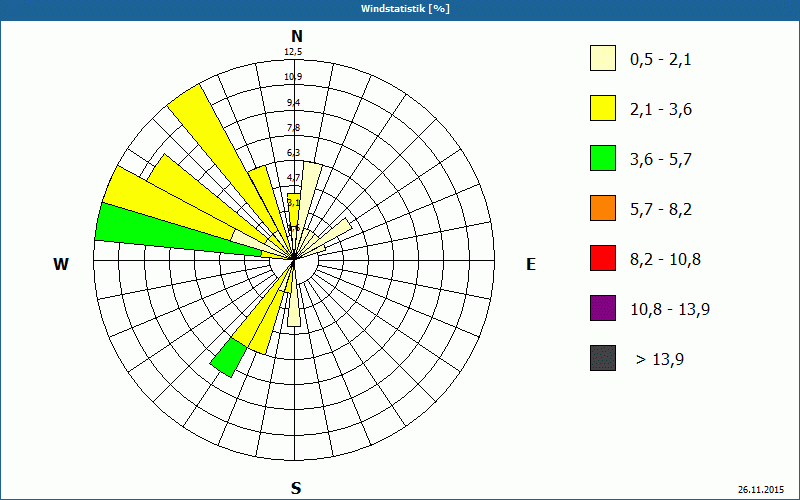Click the legend label '5,7 - 8,2'
This screenshot has width=800, height=500.
pyautogui.click(x=661, y=210)
